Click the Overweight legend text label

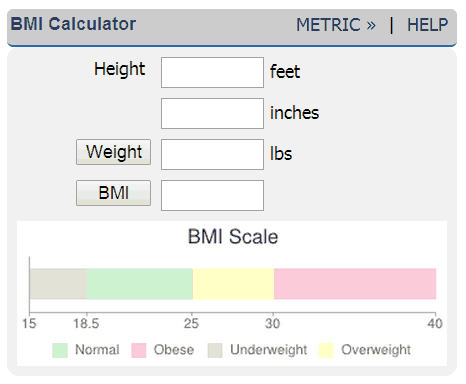click(376, 350)
